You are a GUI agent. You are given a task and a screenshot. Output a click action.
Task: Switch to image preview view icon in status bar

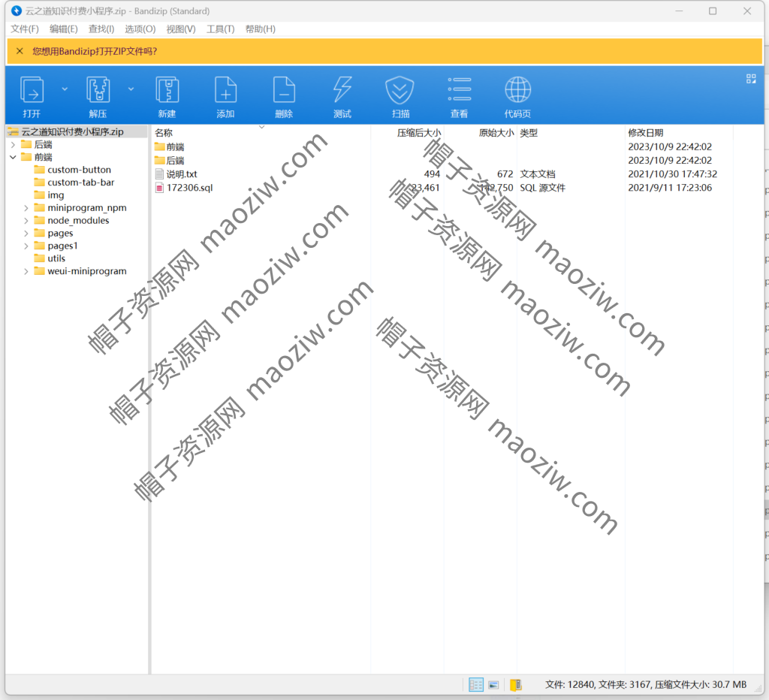493,685
